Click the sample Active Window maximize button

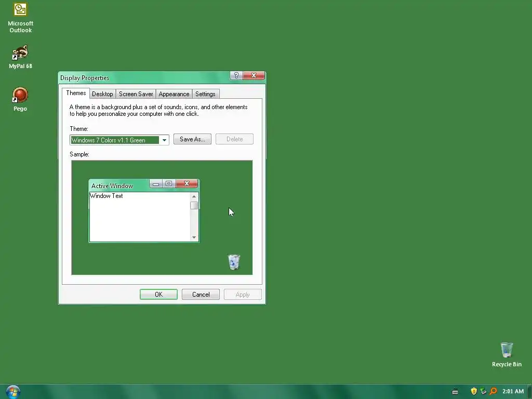(169, 183)
